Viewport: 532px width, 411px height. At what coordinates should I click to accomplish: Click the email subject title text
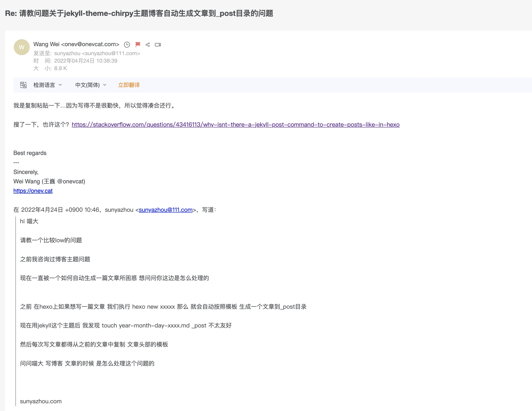pos(139,13)
